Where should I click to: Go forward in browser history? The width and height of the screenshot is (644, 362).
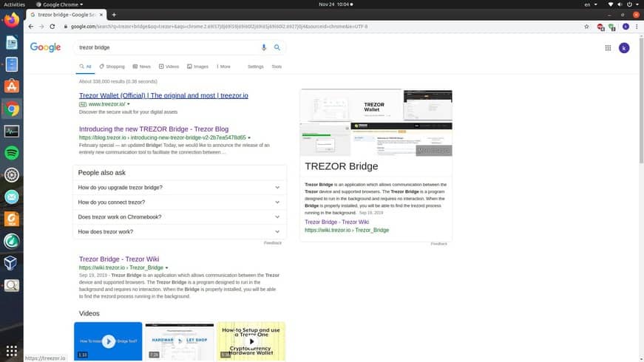[x=41, y=27]
